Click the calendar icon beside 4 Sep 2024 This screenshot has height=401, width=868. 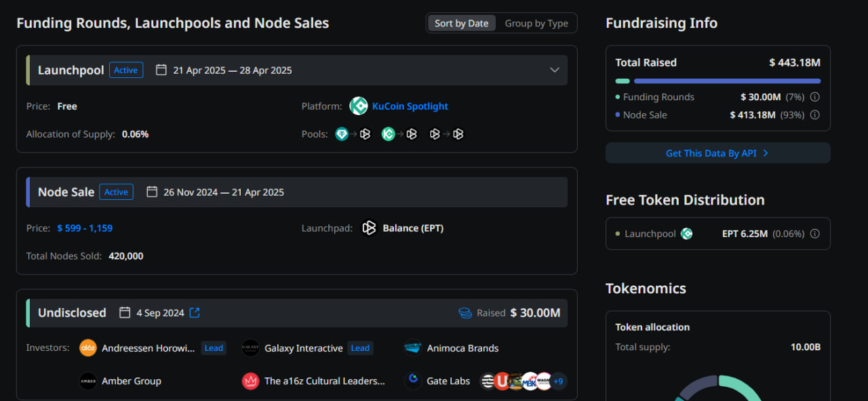(x=125, y=312)
